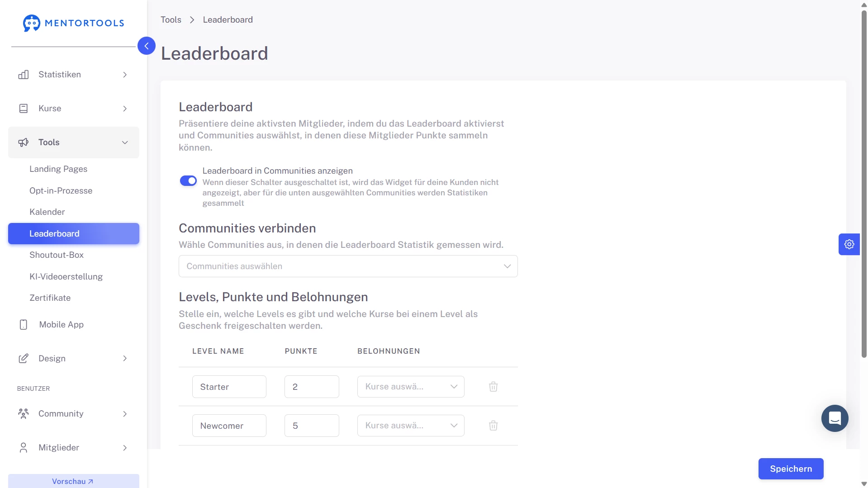Open the chat support bubble

(x=835, y=418)
